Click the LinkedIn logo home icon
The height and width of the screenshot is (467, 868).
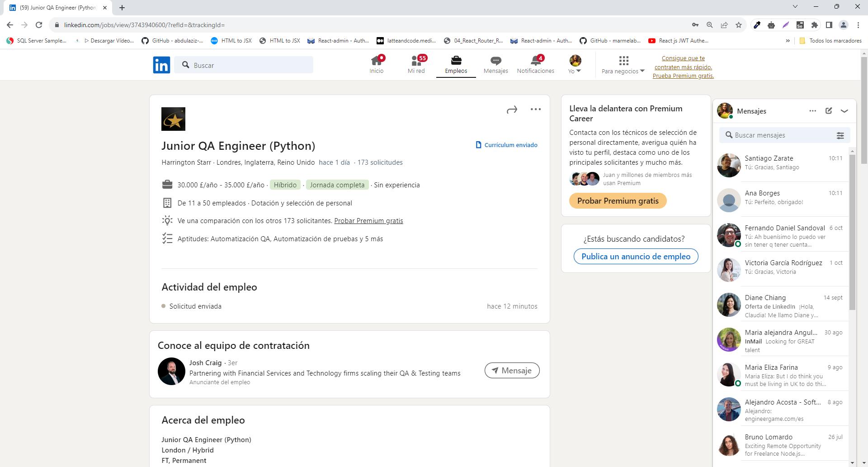click(x=161, y=65)
